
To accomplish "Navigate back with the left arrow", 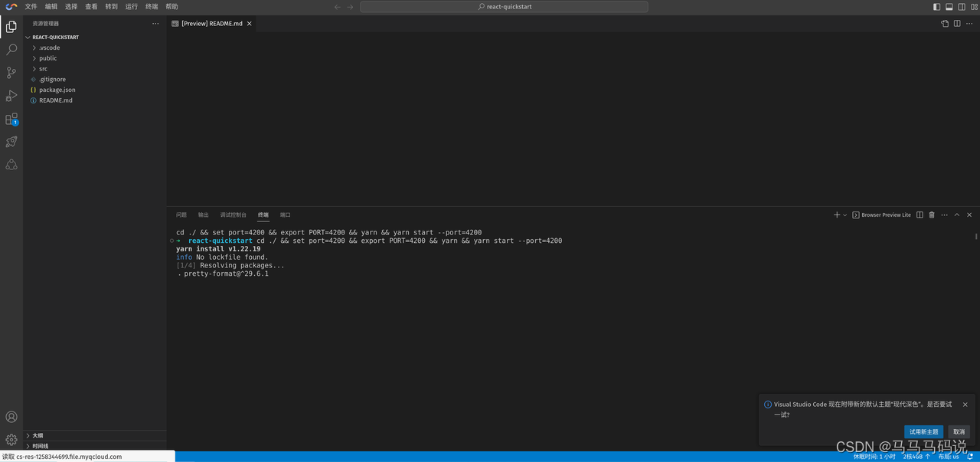I will click(x=338, y=7).
